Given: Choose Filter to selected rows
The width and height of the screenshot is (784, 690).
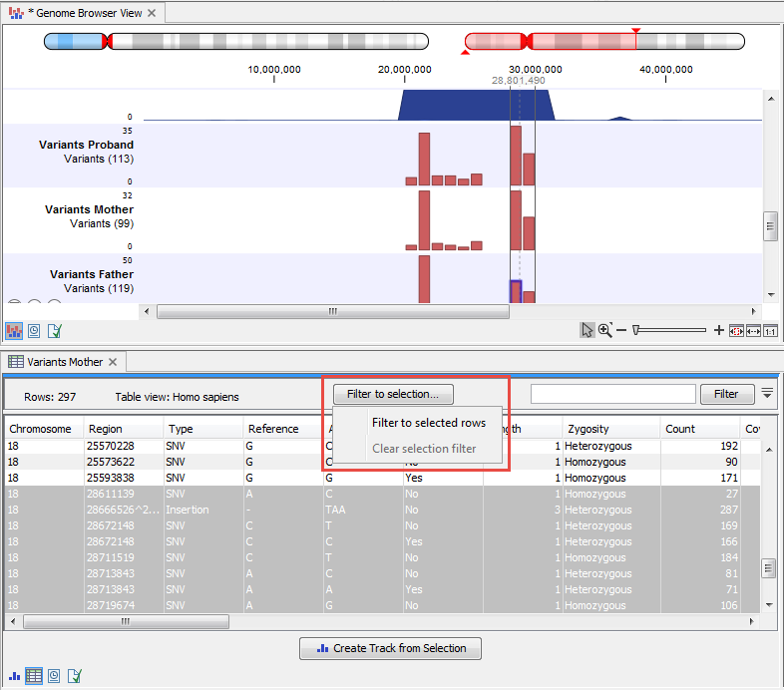Looking at the screenshot, I should (x=429, y=423).
